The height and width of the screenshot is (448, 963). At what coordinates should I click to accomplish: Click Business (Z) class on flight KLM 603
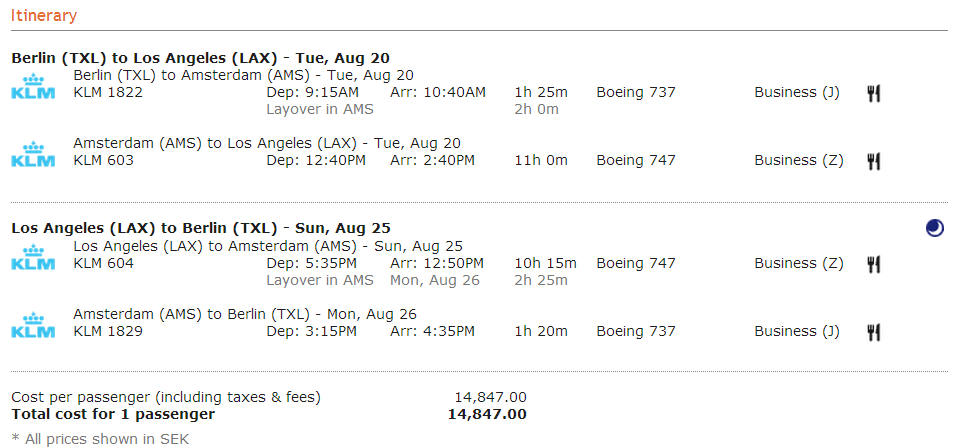pos(797,161)
